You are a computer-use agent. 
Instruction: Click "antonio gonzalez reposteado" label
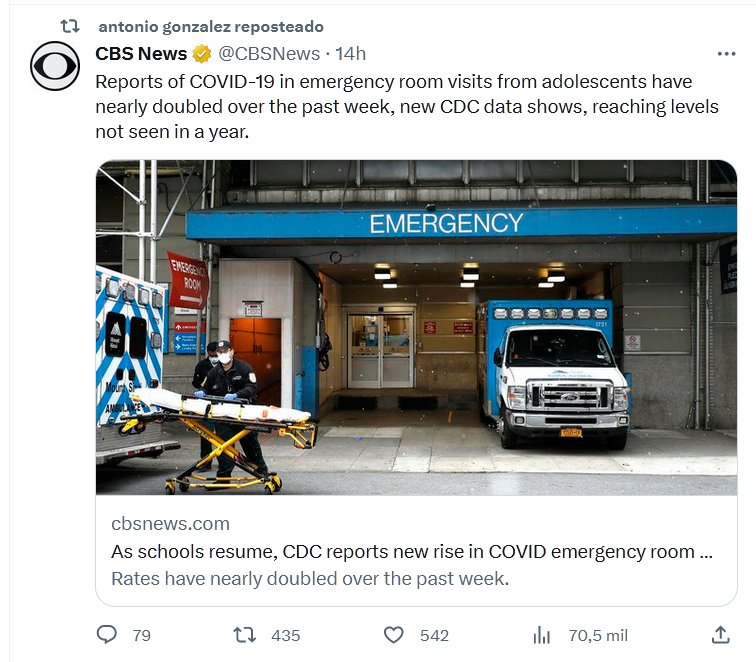point(211,27)
